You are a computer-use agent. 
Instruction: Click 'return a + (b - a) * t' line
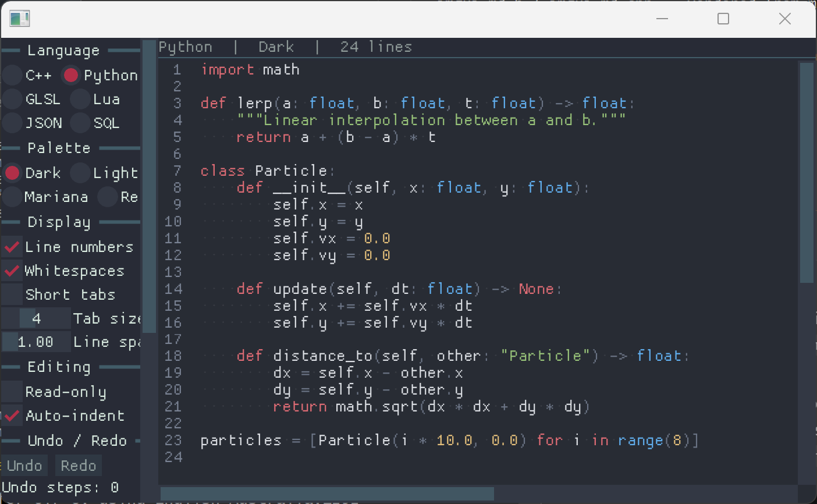pos(336,137)
